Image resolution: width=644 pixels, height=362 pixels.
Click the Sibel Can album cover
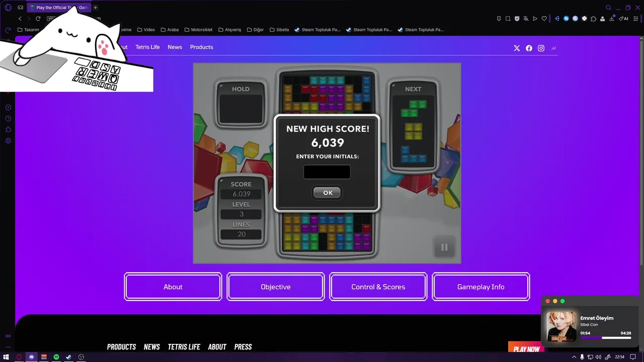click(x=561, y=326)
